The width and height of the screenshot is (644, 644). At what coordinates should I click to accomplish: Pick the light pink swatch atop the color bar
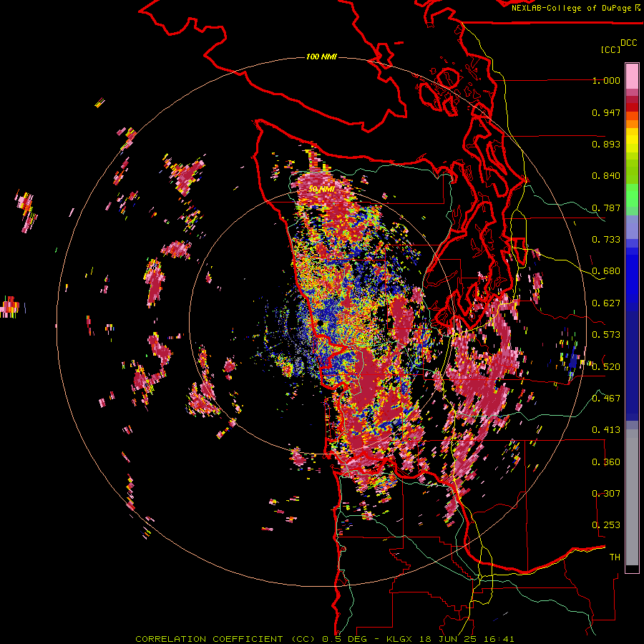tap(632, 76)
